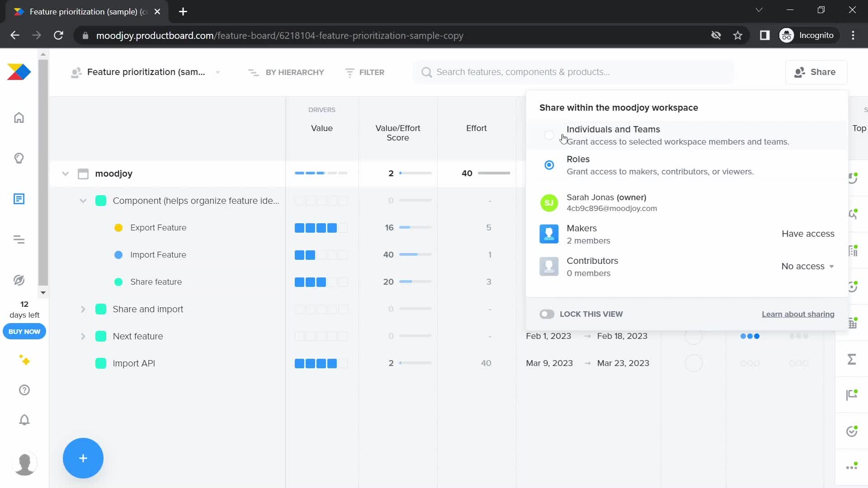Click the Sarah Jonas SJ avatar
The image size is (868, 488).
tap(549, 202)
